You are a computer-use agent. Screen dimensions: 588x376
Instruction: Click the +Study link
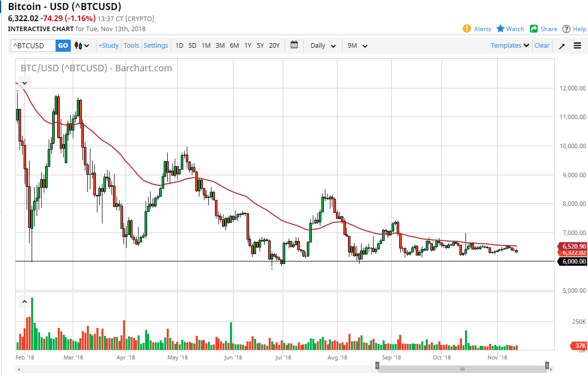[108, 45]
